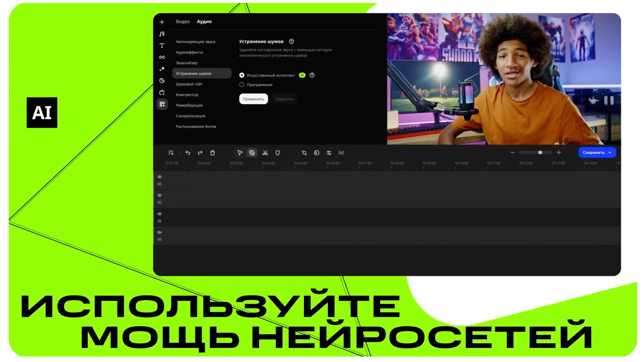This screenshot has height=362, width=644.
Task: Click the redo arrow icon
Action: [200, 153]
